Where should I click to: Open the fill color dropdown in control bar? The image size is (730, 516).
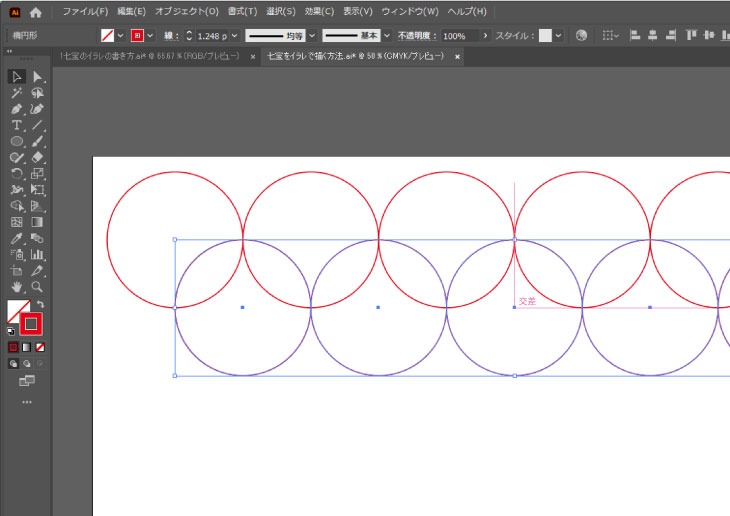coord(122,35)
